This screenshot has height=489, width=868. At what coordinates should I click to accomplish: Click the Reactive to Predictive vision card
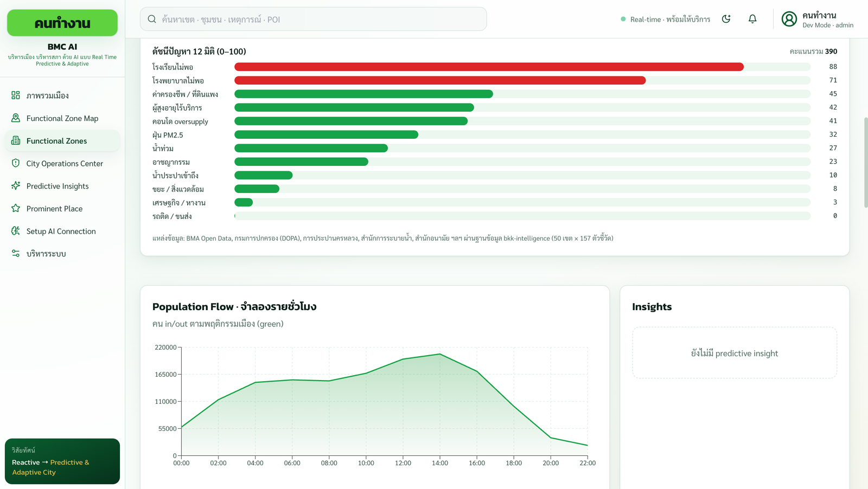coord(62,461)
